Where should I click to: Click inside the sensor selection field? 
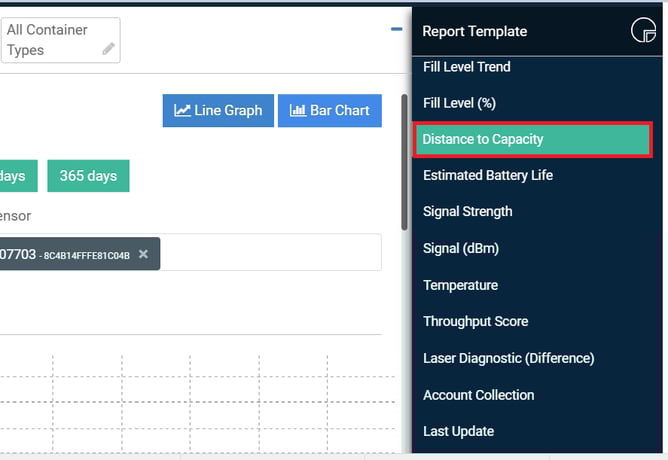pyautogui.click(x=271, y=252)
